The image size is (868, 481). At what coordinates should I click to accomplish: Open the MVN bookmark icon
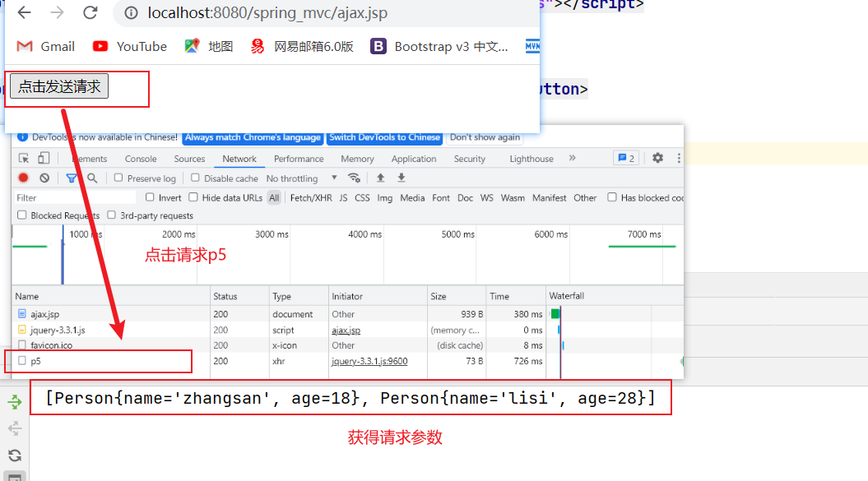532,46
